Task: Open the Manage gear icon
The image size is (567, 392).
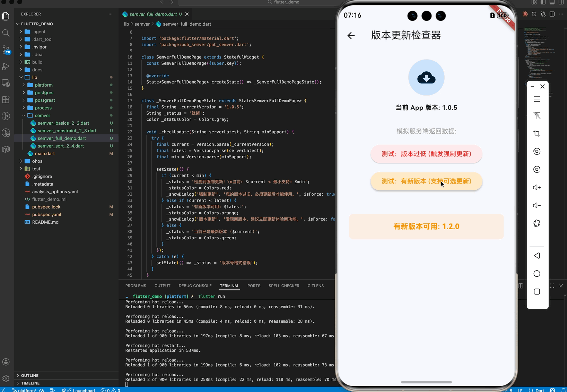Action: 6,378
